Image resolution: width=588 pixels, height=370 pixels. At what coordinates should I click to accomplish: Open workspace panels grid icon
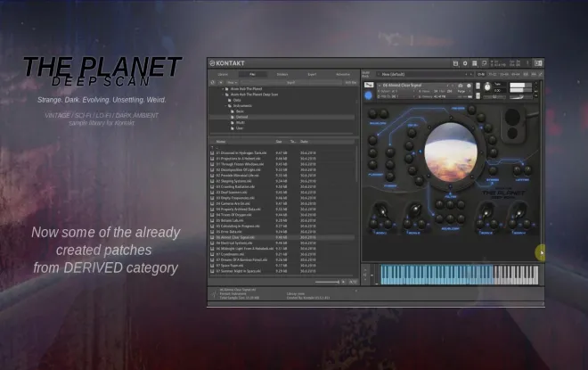[474, 63]
